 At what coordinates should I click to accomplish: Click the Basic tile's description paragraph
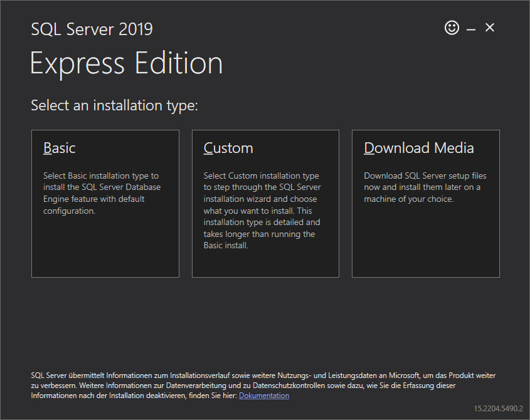click(102, 193)
